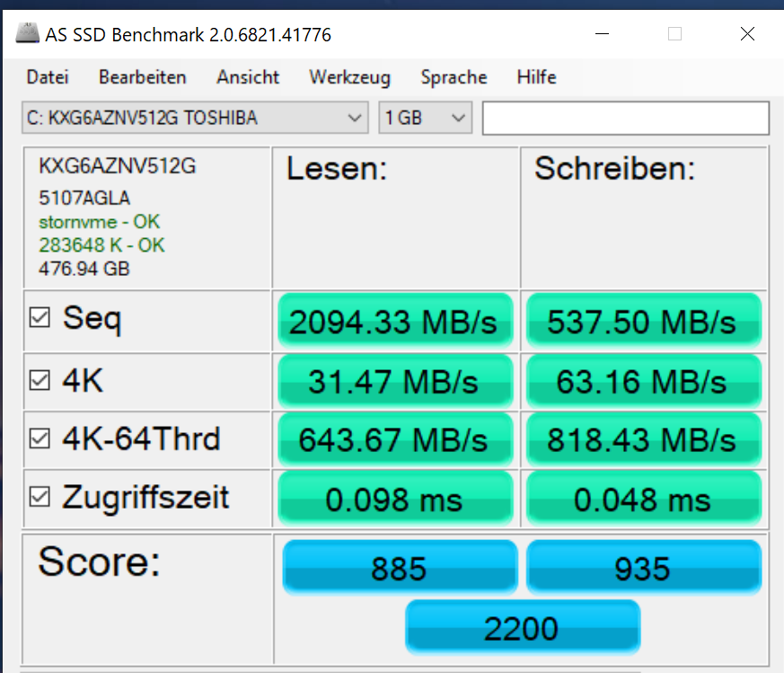Select the write score 935 box
The height and width of the screenshot is (673, 784).
tap(643, 568)
